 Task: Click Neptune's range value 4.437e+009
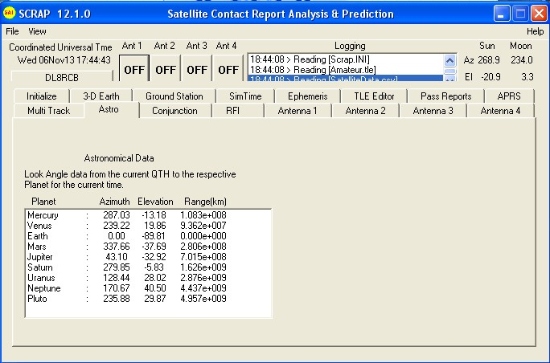(x=203, y=288)
